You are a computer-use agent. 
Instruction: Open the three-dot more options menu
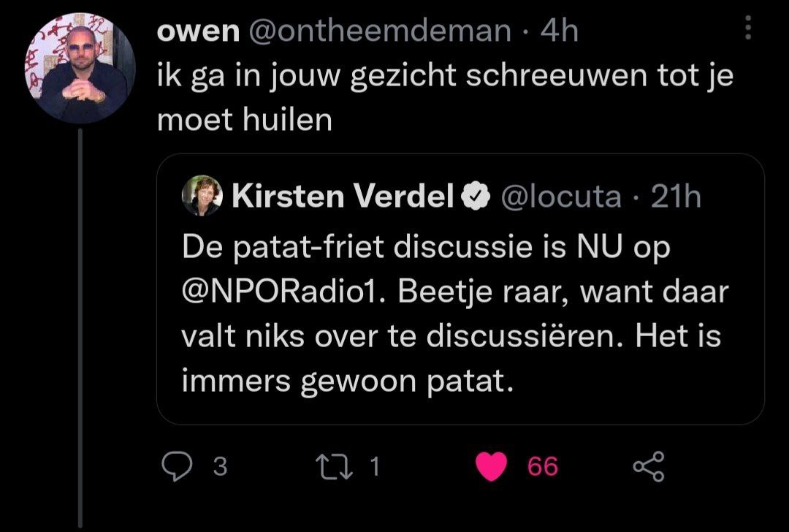click(747, 30)
